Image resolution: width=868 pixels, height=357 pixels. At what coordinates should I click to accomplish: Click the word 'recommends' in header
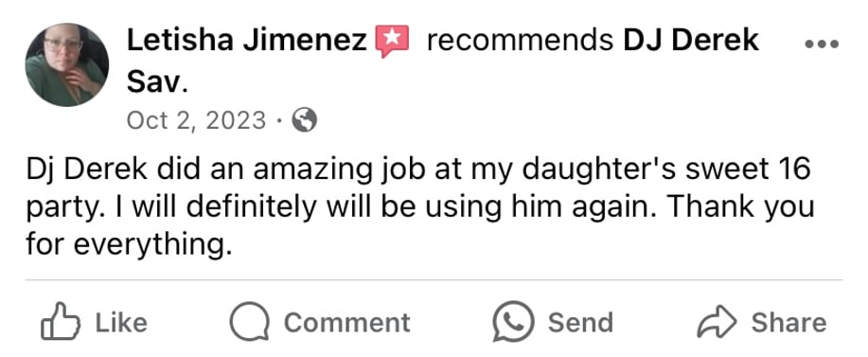pos(520,41)
